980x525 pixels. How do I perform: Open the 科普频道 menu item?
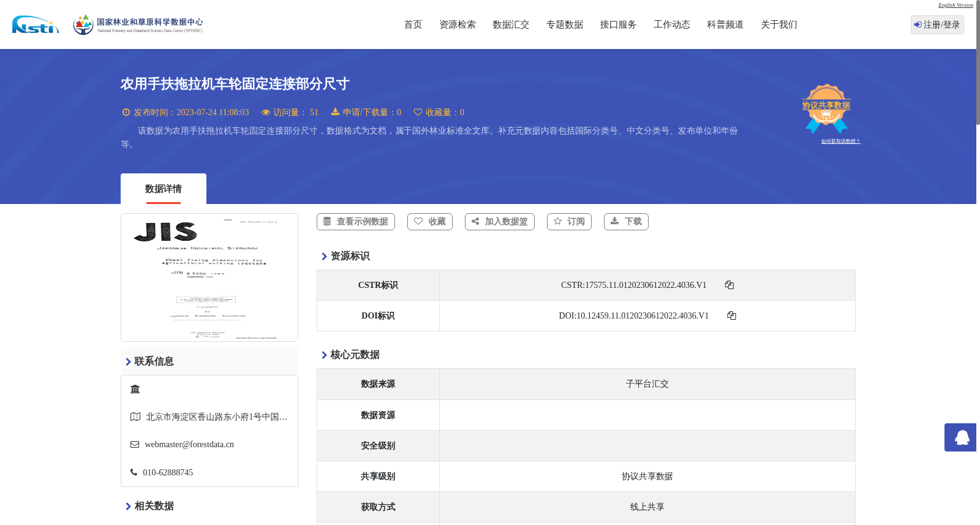tap(725, 25)
